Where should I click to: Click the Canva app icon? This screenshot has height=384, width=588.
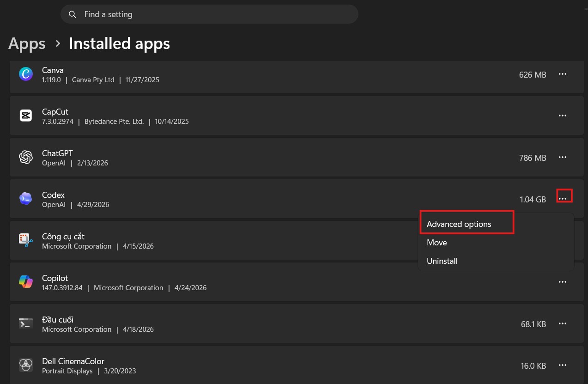[x=26, y=74]
